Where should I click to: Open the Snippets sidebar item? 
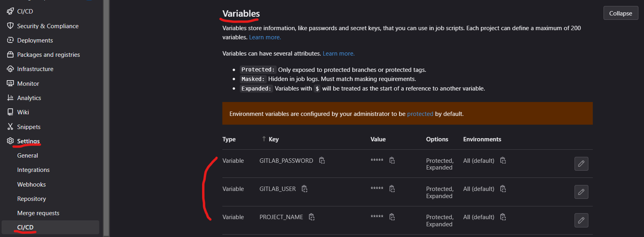(29, 127)
